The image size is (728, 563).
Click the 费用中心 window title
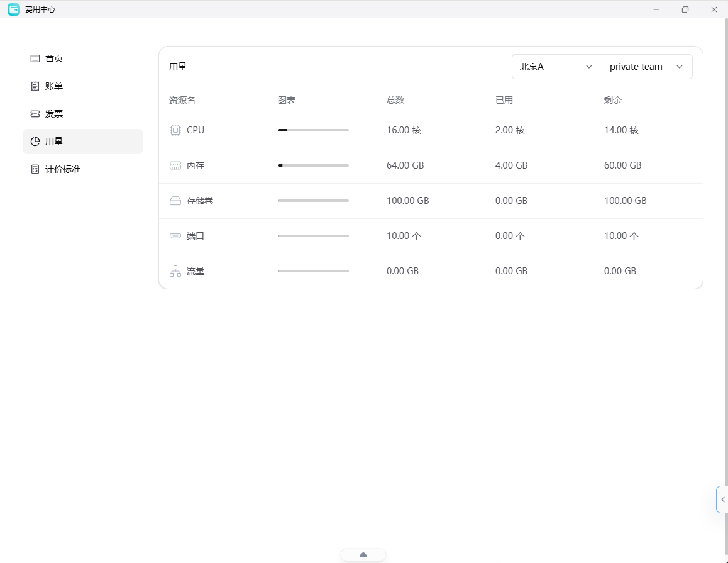(40, 9)
